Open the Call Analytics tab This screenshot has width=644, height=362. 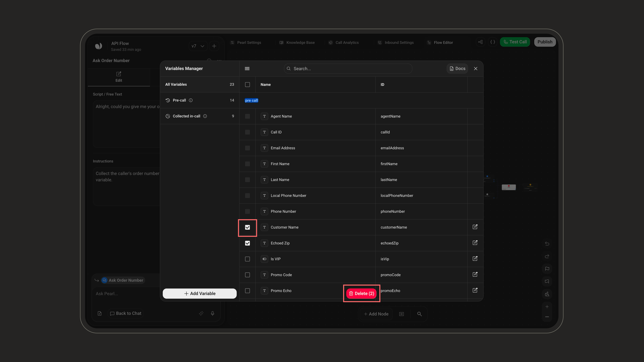point(344,43)
